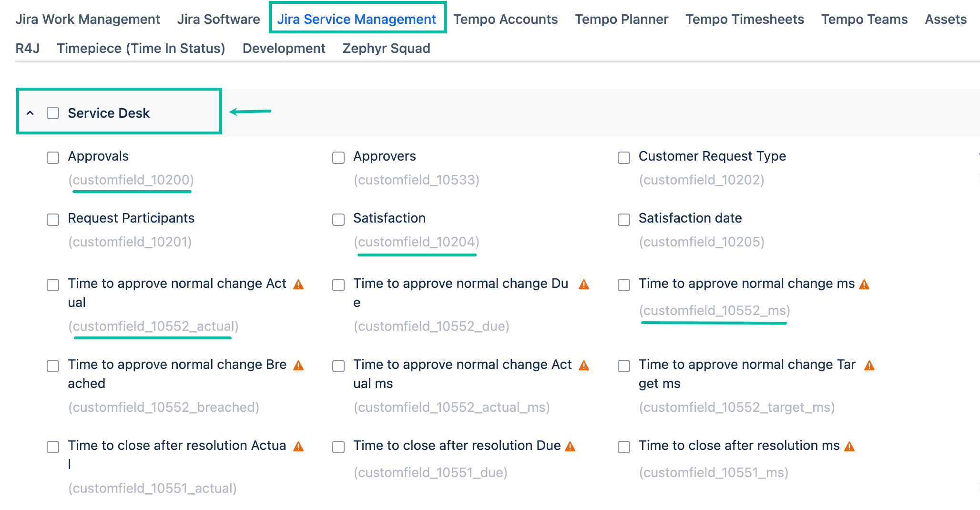Screen dimensions: 980x510
Task: Go to the Tempo Accounts tab
Action: 505,19
